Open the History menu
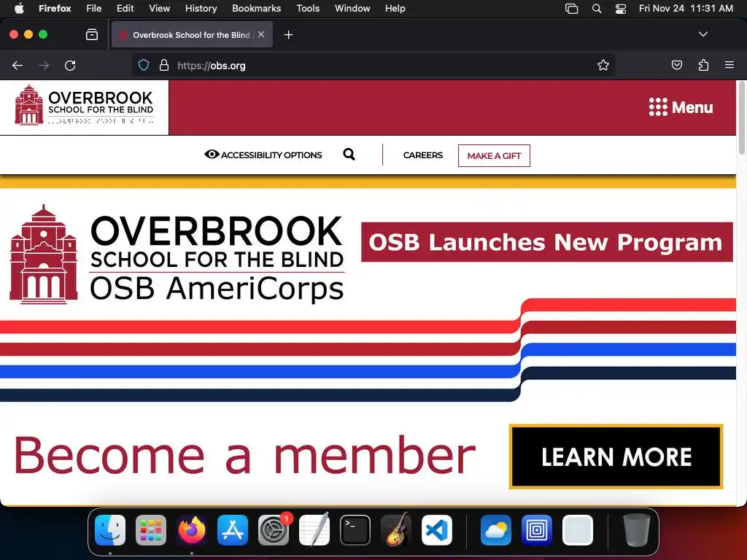Viewport: 747px width, 560px height. pos(201,8)
